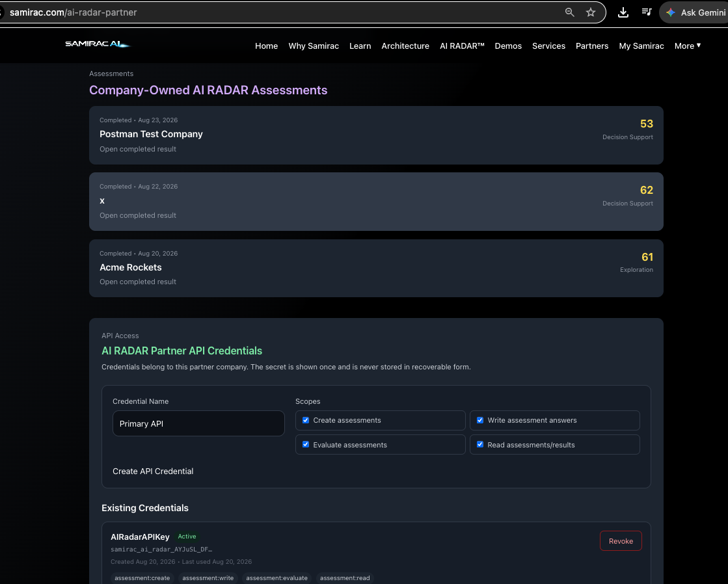Image resolution: width=728 pixels, height=584 pixels.
Task: Click the Credential Name input field
Action: coord(198,423)
